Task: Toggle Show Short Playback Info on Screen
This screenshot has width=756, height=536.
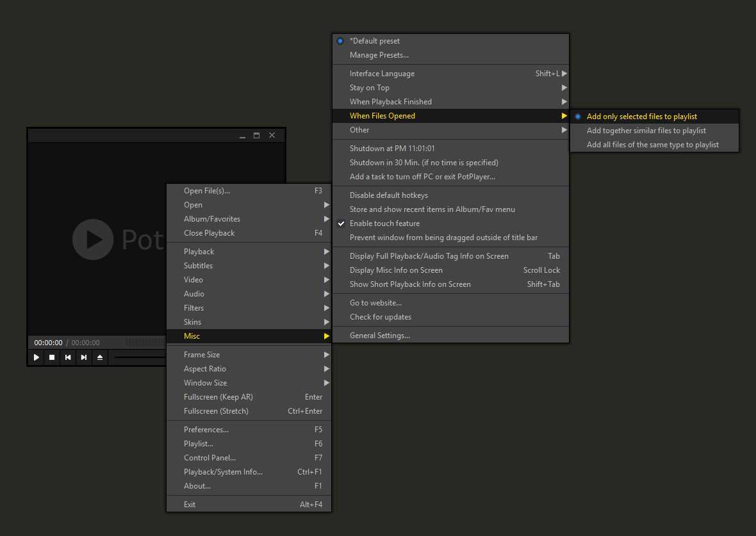Action: 451,284
